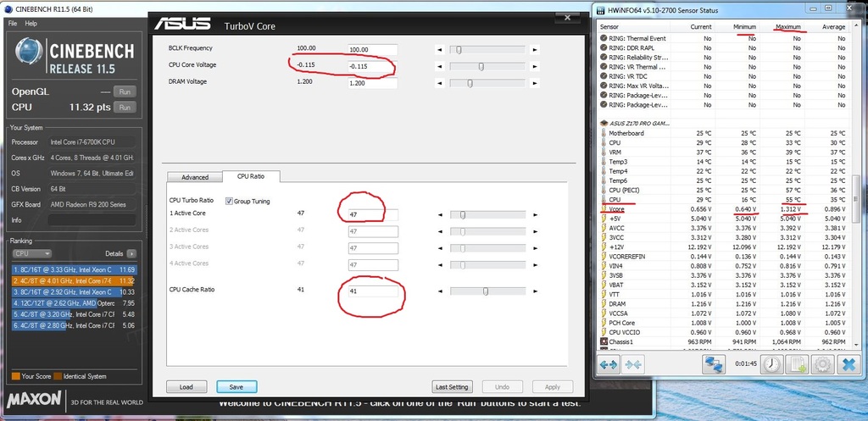This screenshot has width=868, height=421.
Task: Select the 8C/16T @ 3.33 GHz ranking row
Action: click(x=75, y=270)
